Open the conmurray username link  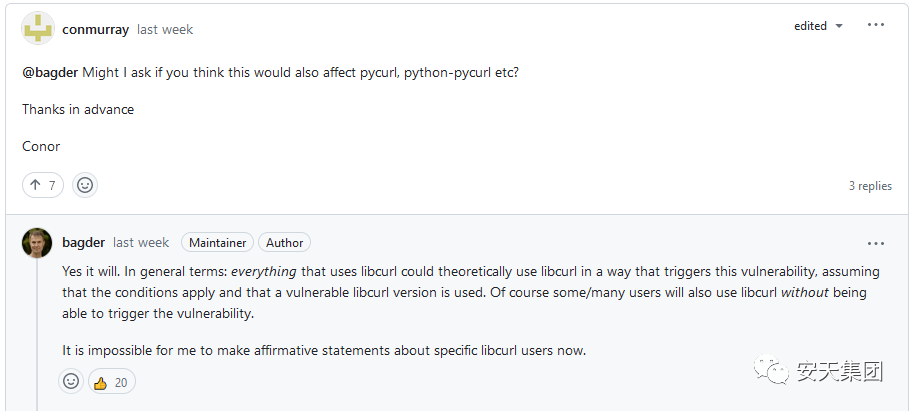click(x=95, y=29)
